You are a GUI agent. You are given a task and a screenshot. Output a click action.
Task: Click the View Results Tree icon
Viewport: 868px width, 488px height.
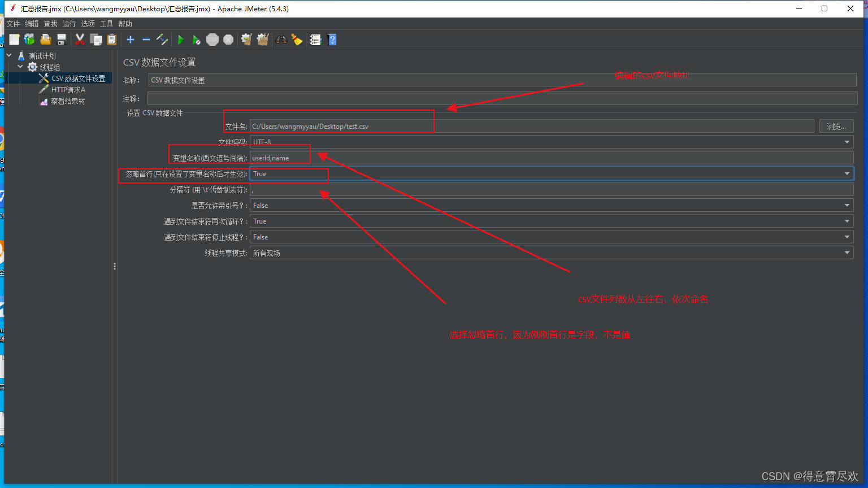[x=44, y=101]
